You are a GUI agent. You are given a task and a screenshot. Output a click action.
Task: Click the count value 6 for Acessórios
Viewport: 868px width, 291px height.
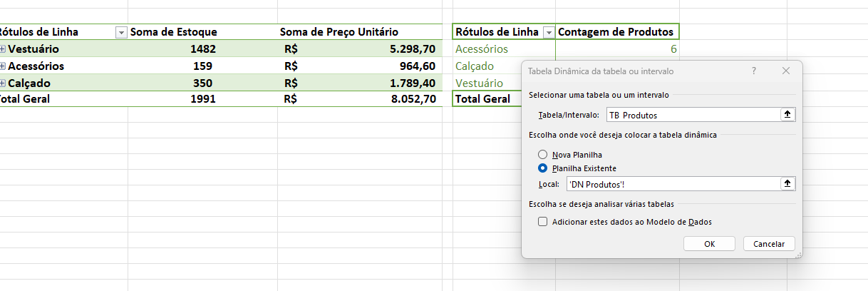(x=673, y=49)
